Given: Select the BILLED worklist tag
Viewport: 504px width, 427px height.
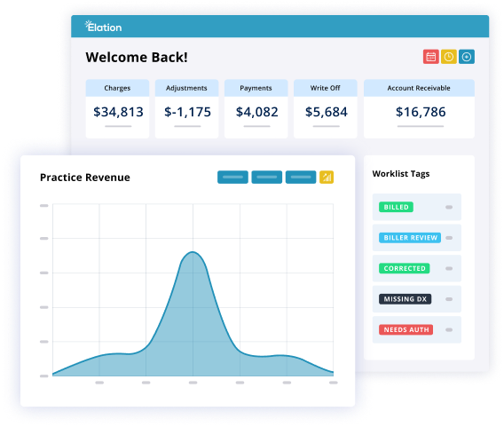Looking at the screenshot, I should tap(396, 207).
